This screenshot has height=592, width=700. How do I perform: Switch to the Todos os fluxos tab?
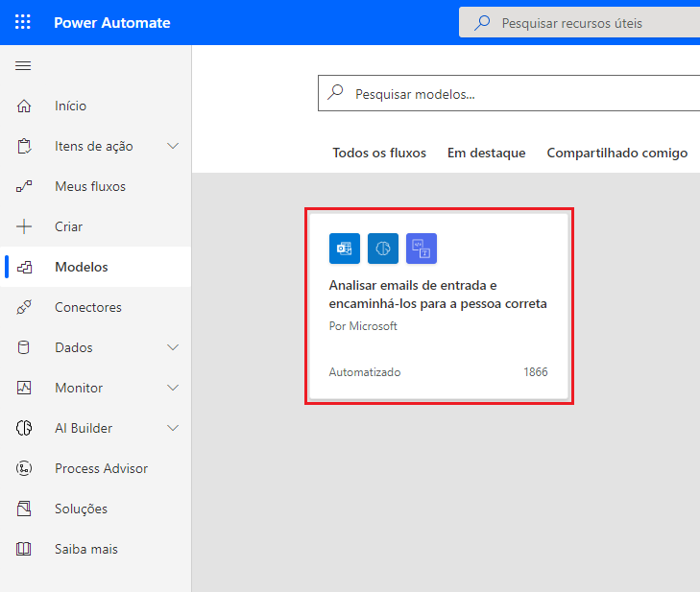tap(379, 153)
